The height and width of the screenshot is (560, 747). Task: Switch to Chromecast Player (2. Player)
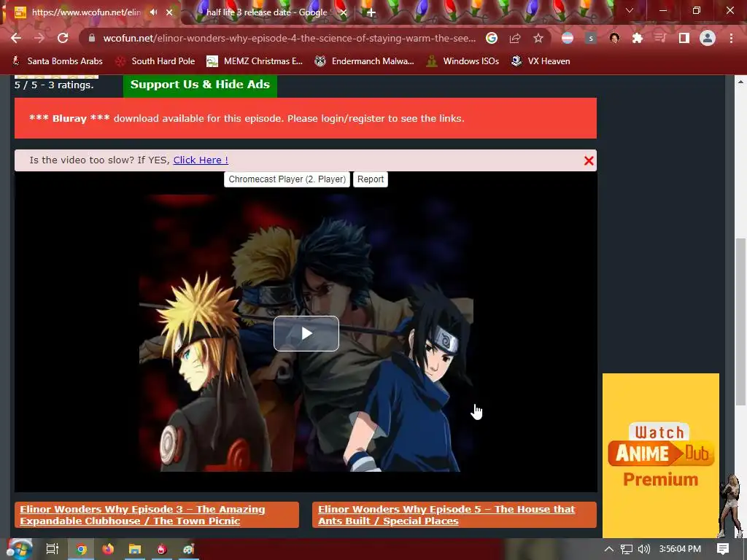point(287,179)
